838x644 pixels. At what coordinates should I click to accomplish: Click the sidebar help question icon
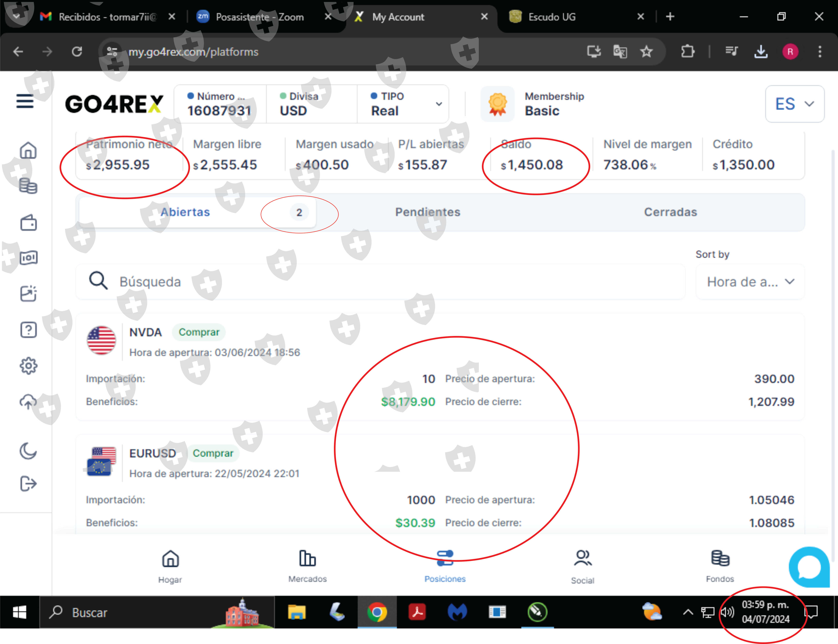tap(28, 330)
